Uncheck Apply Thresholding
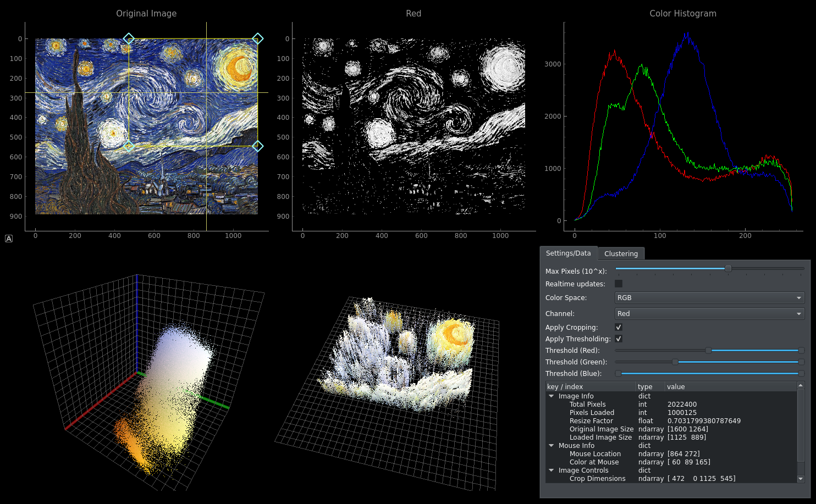This screenshot has height=504, width=816. tap(619, 339)
